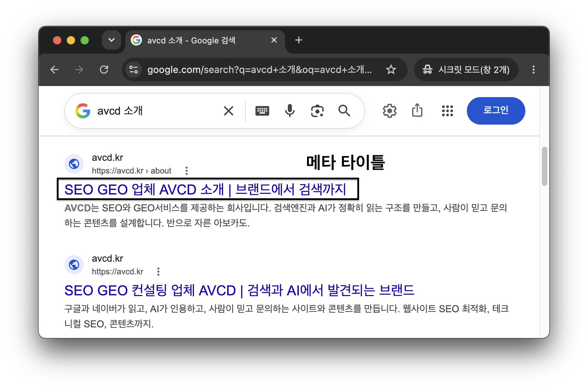Click avcd.kr favicon of about result
The width and height of the screenshot is (588, 389).
74,164
